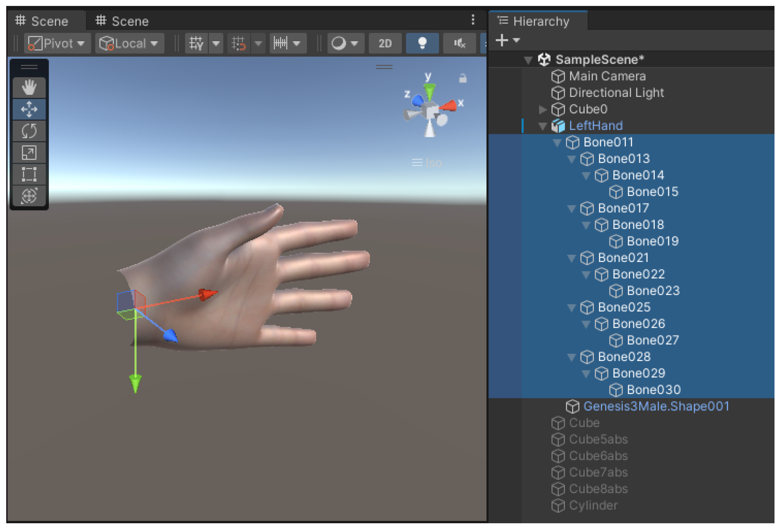Select the Scale tool
Screen dimensions: 782x532
29,153
